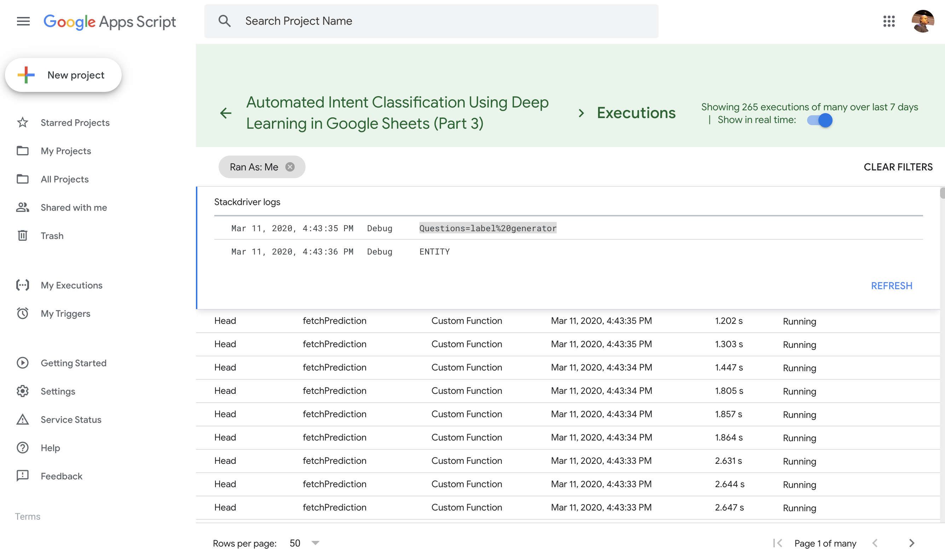Remove the Ran As: Me filter chip

pos(290,167)
